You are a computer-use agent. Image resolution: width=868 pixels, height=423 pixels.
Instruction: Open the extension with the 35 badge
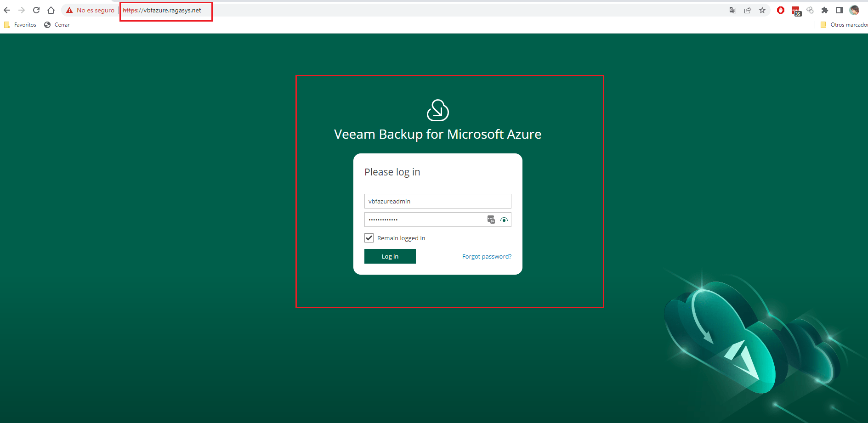(796, 11)
